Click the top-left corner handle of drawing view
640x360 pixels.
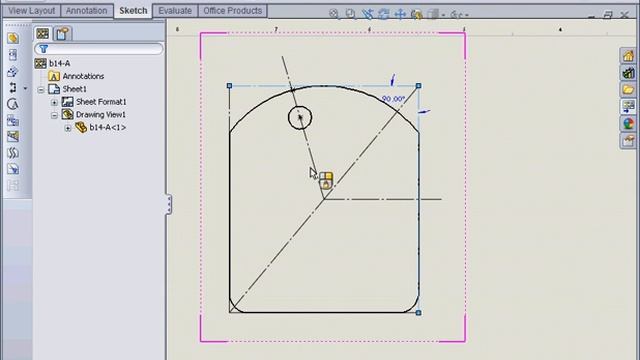pos(229,86)
